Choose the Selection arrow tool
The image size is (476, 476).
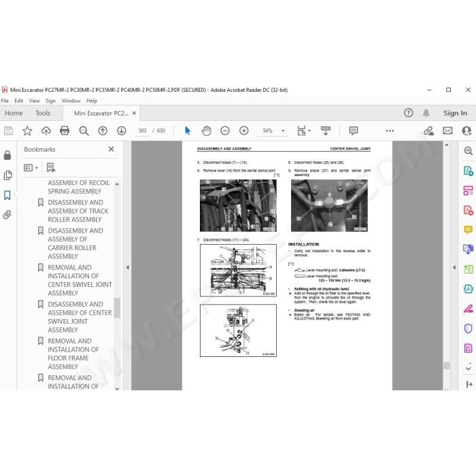[x=188, y=131]
